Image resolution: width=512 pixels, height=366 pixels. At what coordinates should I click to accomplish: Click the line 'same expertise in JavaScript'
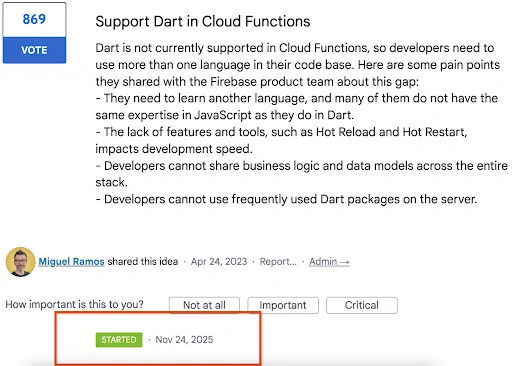225,115
